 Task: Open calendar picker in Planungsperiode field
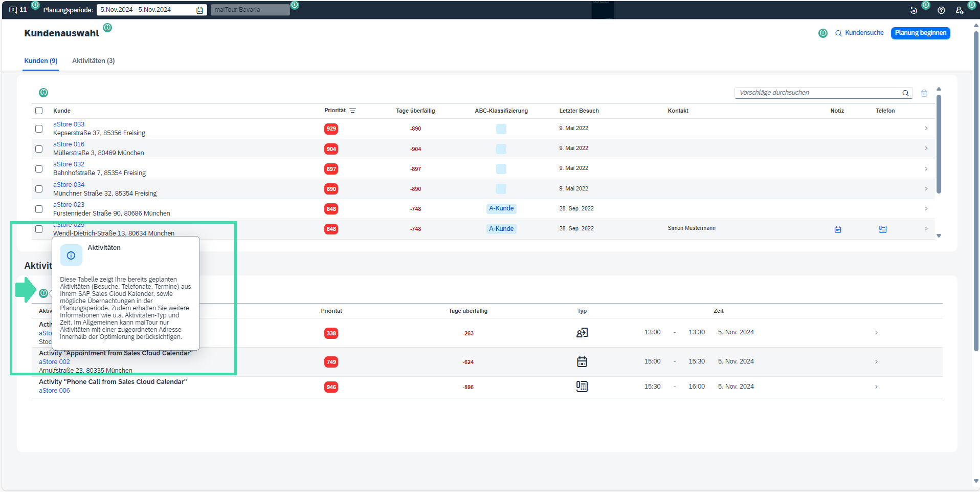click(199, 10)
